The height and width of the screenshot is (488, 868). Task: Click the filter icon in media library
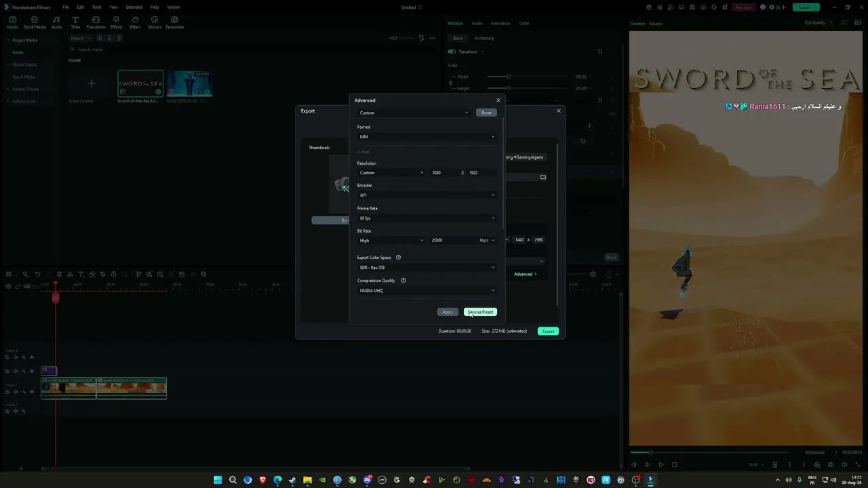(421, 38)
